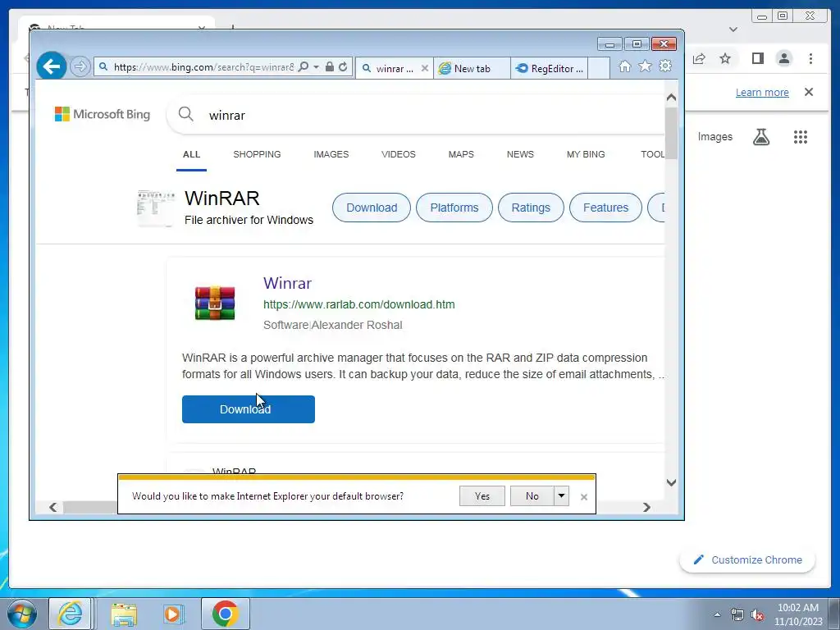Screen dimensions: 840x630
Task: Open Windows Explorer from the taskbar
Action: point(124,614)
